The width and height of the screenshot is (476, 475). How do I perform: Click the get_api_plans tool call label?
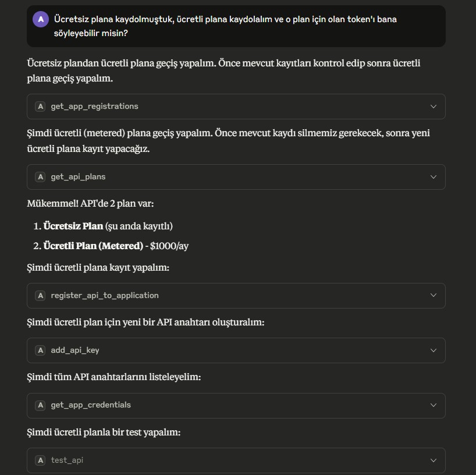[x=78, y=177]
